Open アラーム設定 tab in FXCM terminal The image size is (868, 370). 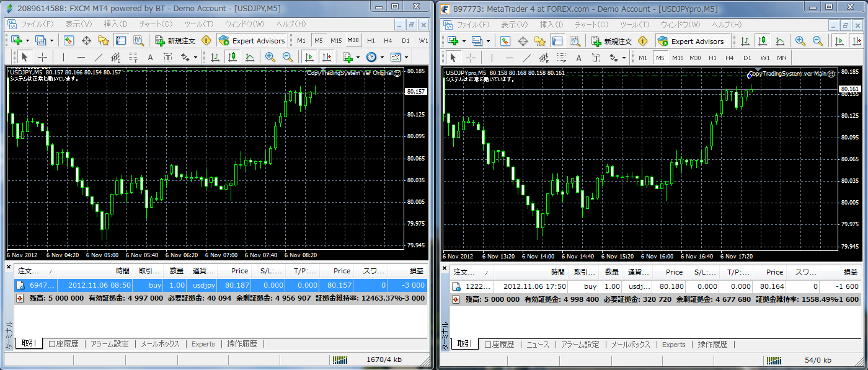tap(109, 344)
